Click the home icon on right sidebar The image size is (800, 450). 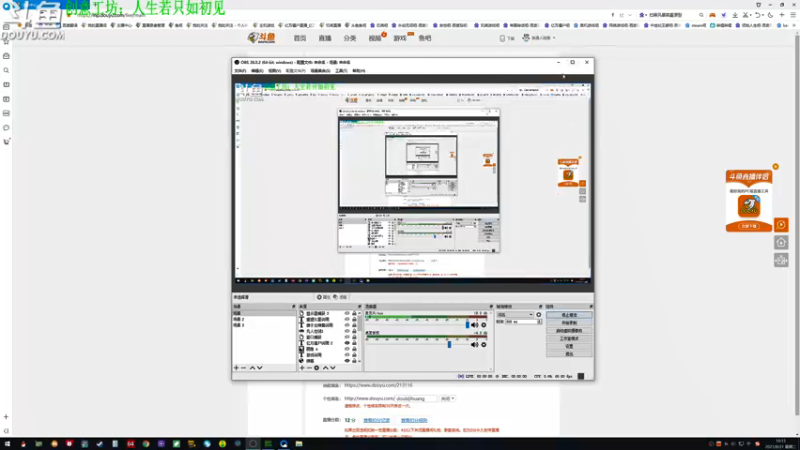pyautogui.click(x=781, y=243)
